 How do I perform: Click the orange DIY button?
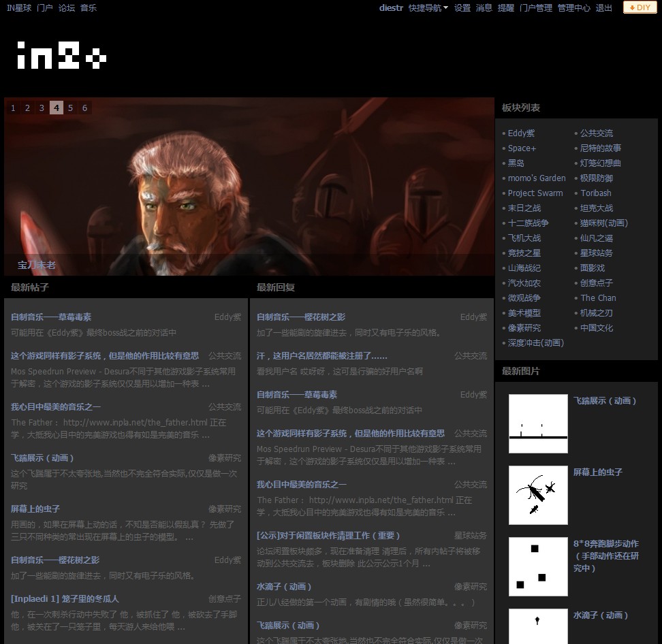click(640, 7)
